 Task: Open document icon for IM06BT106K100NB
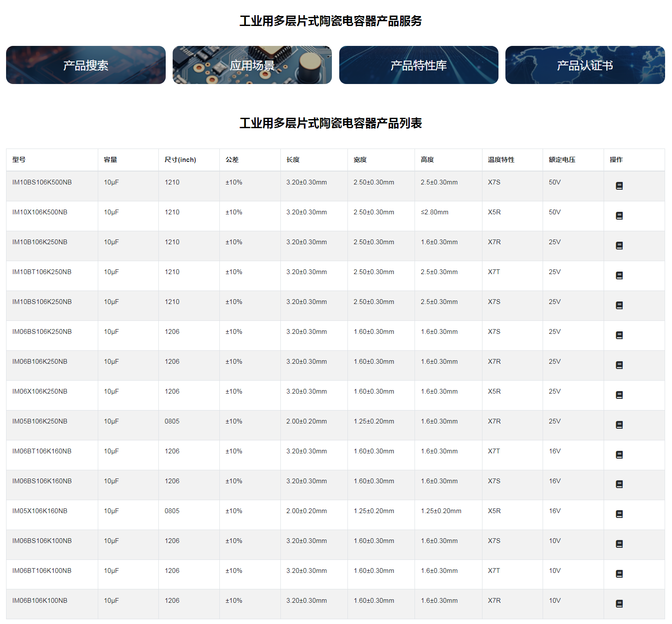619,574
